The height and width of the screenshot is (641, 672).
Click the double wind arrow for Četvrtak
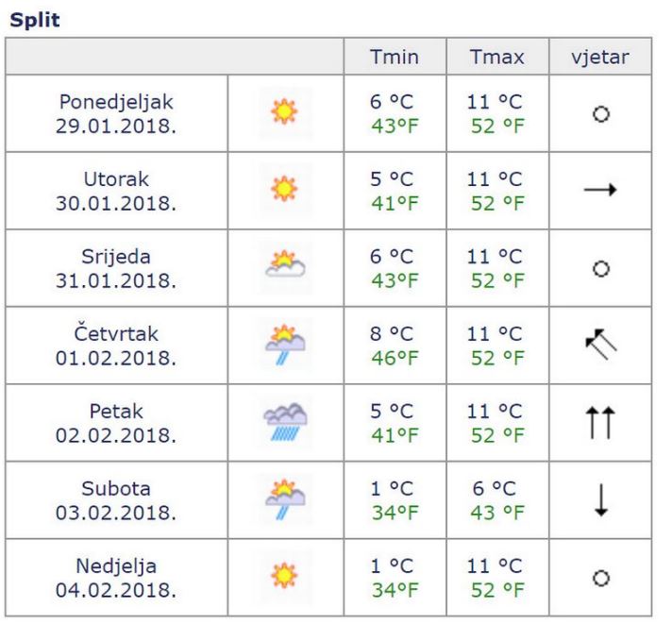click(x=599, y=345)
